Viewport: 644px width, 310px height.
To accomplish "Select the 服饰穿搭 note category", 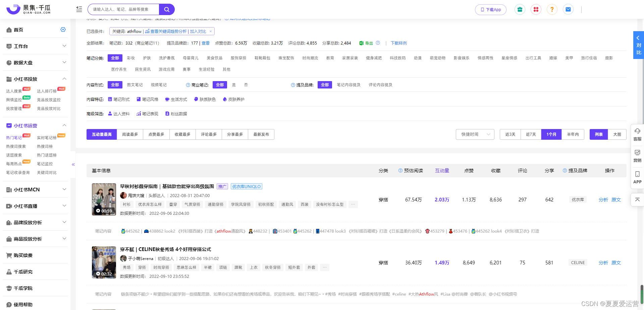I will point(238,58).
